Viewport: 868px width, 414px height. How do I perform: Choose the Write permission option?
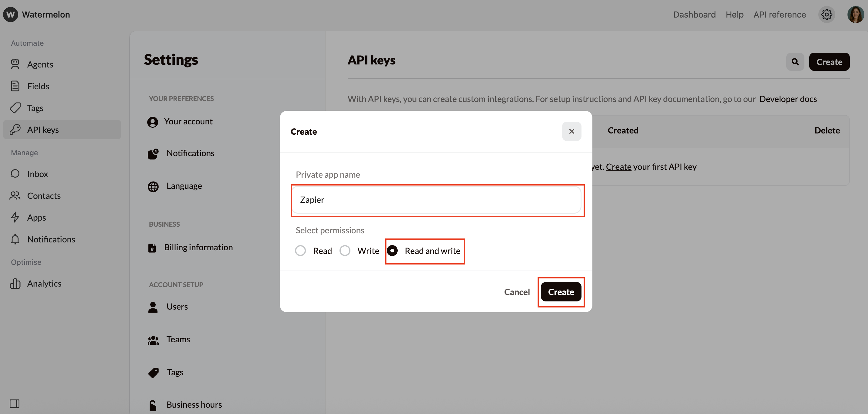pos(345,250)
